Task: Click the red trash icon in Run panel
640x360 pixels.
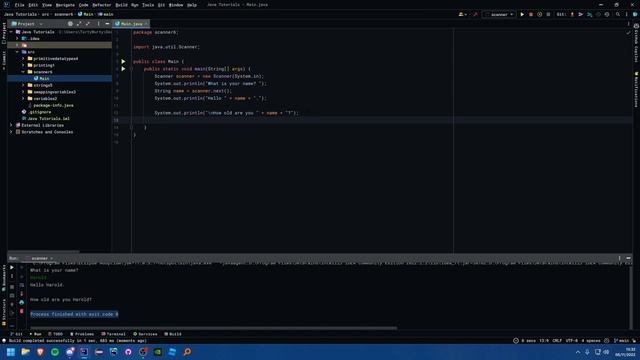Action: pyautogui.click(x=22, y=311)
